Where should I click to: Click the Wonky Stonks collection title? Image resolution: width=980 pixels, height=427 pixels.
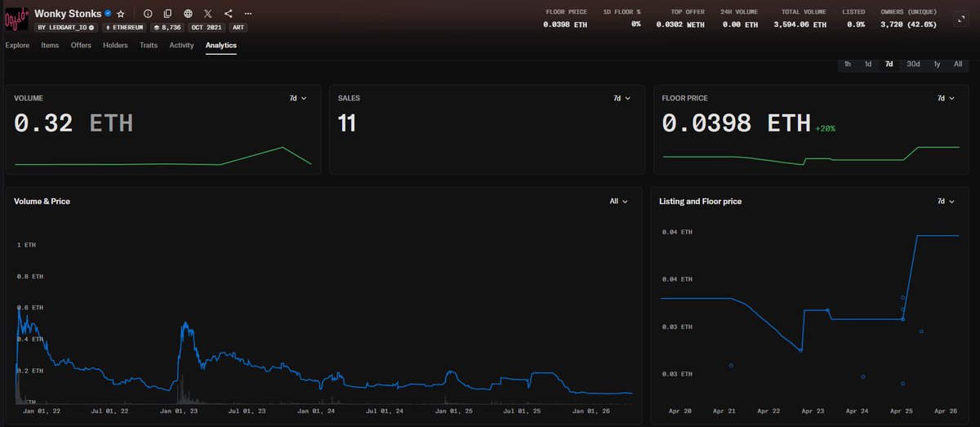(x=68, y=14)
